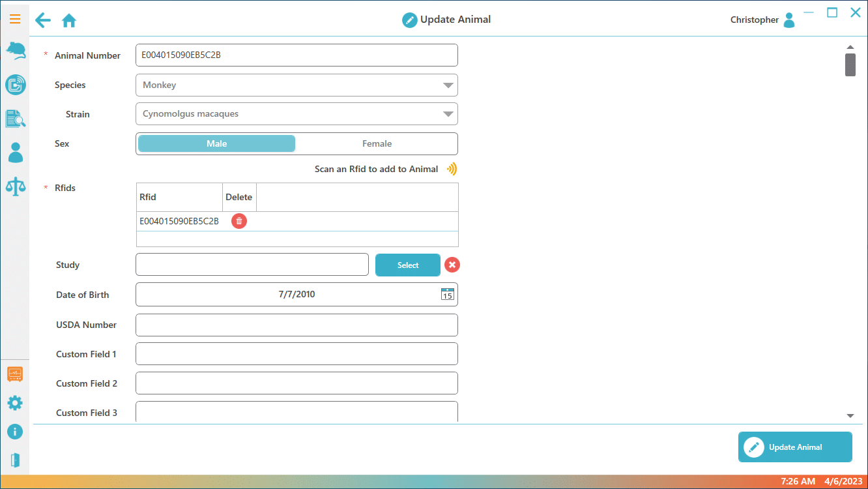Click the vertical scrollbar thumb
Viewport: 868px width, 489px height.
(x=850, y=65)
